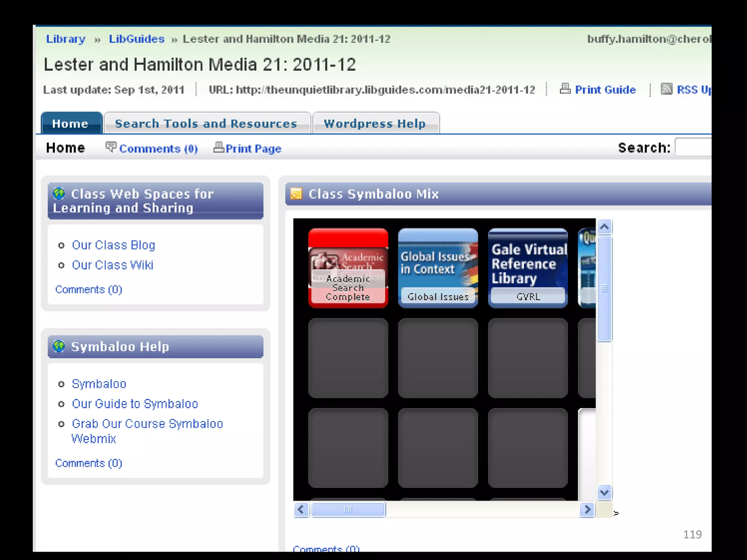Switch to Search Tools and Resources tab
747x560 pixels.
click(206, 124)
